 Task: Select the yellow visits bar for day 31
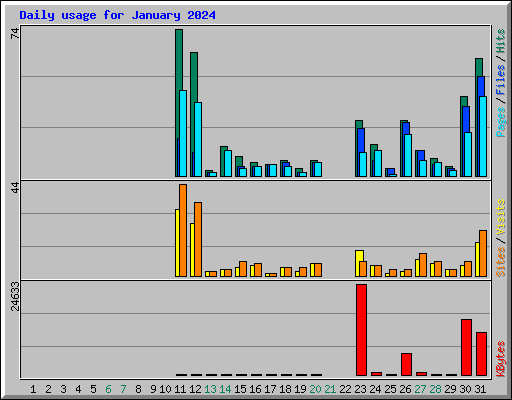tap(477, 259)
